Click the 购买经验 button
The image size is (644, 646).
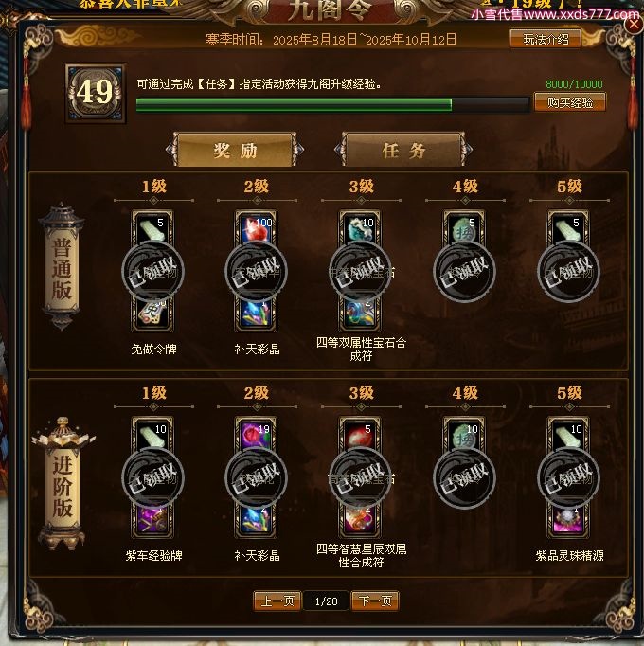coord(570,102)
